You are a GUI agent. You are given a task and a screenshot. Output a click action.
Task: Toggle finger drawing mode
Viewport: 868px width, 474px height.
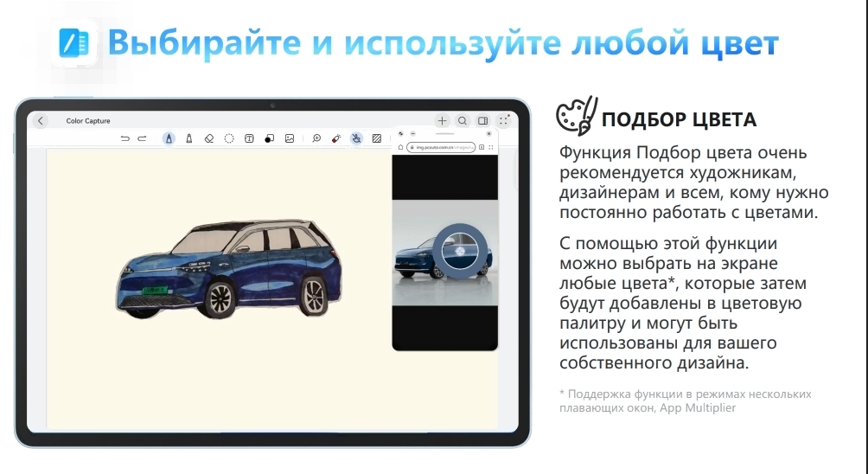(356, 138)
